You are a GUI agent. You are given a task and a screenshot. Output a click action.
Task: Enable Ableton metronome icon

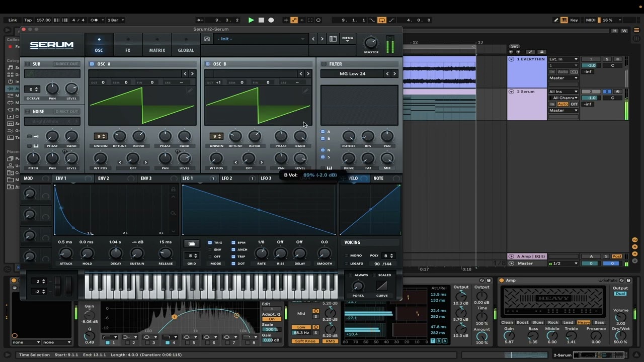pyautogui.click(x=95, y=20)
